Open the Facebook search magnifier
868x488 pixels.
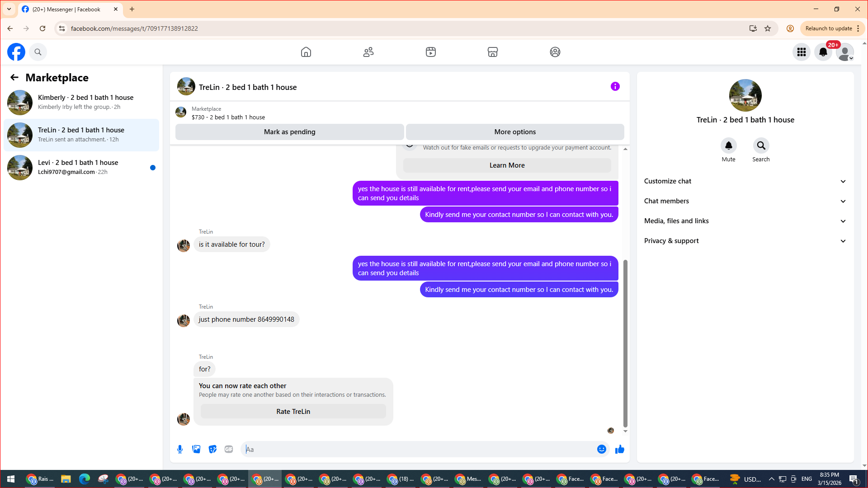tap(38, 52)
